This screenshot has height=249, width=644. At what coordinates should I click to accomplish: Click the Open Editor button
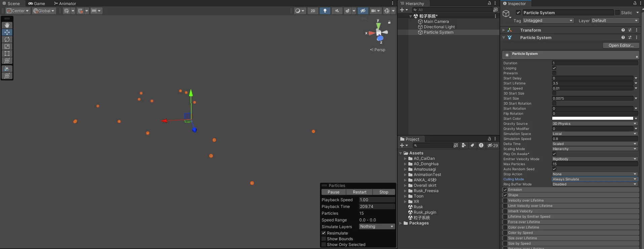pos(620,45)
